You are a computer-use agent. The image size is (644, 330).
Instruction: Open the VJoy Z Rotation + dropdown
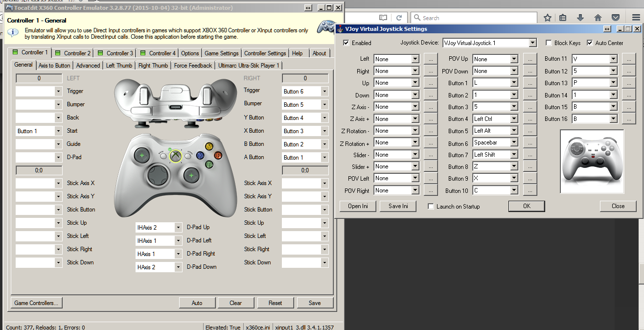pyautogui.click(x=415, y=143)
